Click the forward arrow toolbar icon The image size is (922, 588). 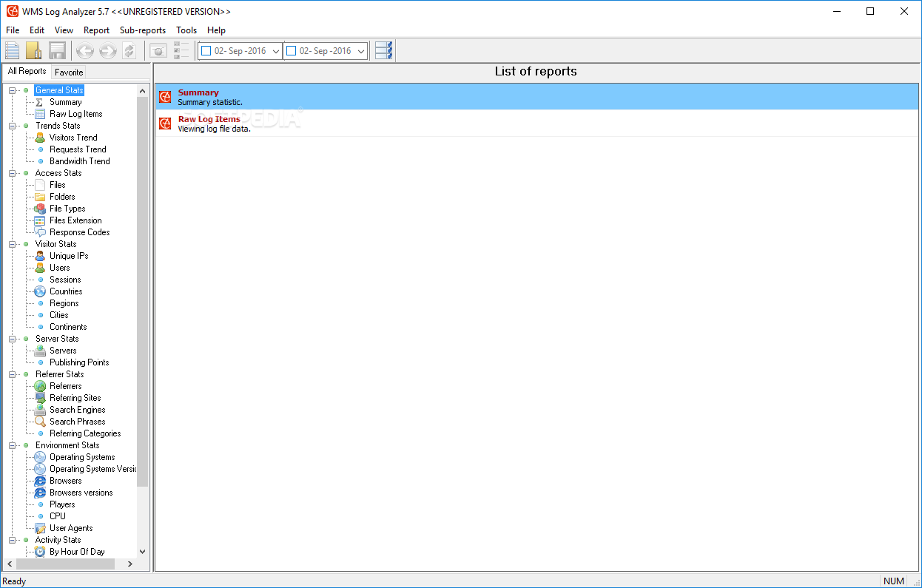point(108,51)
